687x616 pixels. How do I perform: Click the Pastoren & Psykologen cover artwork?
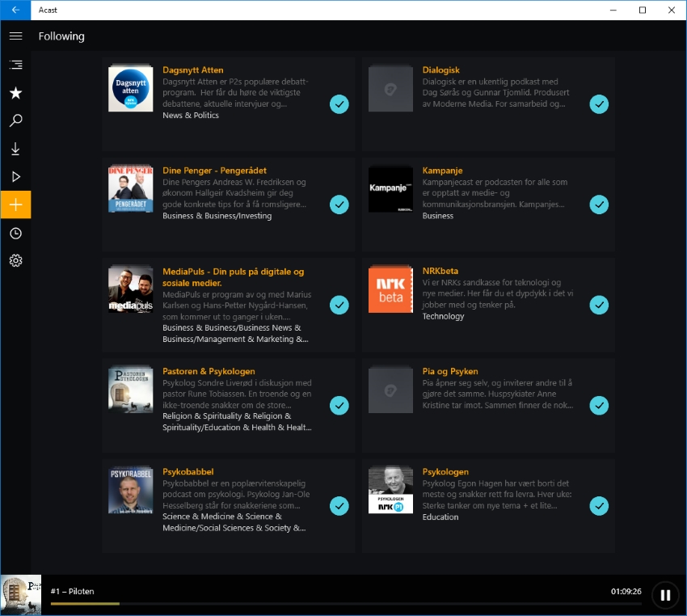point(131,390)
